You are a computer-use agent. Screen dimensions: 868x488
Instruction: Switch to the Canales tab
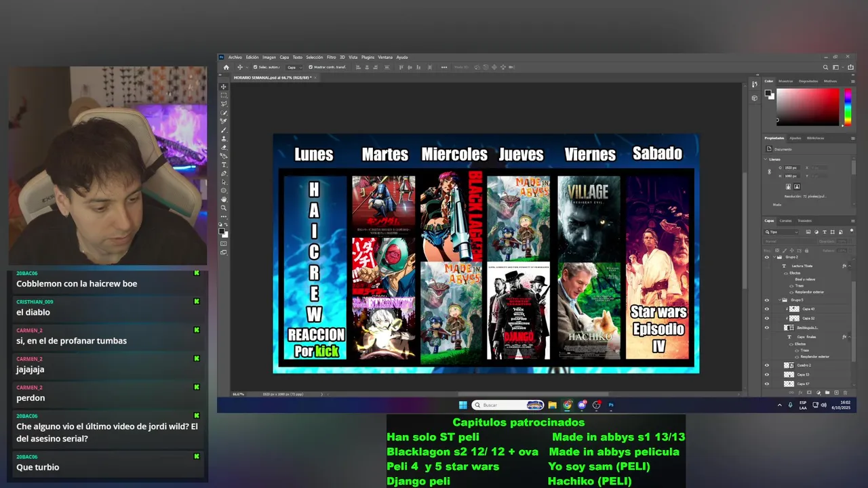tap(785, 220)
